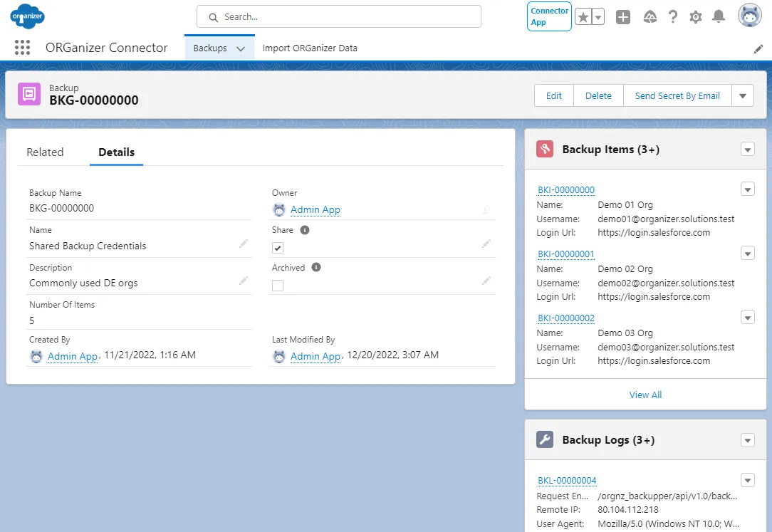Open the Notifications bell
This screenshot has width=772, height=532.
click(719, 16)
